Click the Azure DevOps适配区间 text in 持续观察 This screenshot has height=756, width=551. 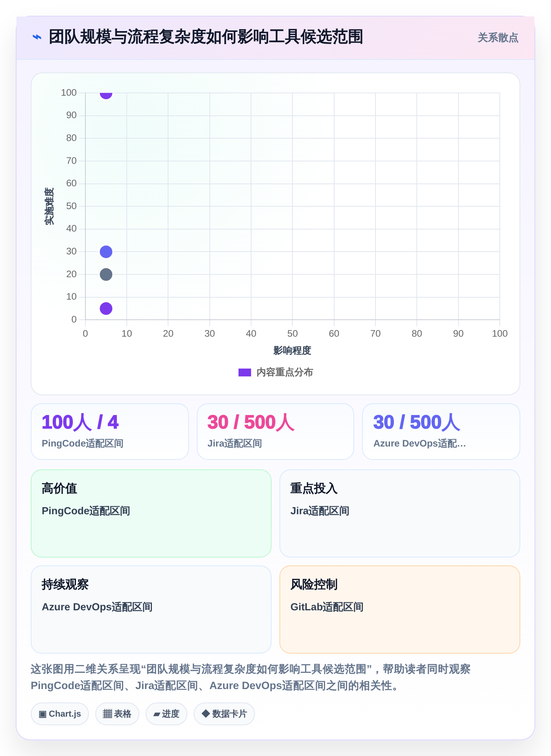click(97, 607)
